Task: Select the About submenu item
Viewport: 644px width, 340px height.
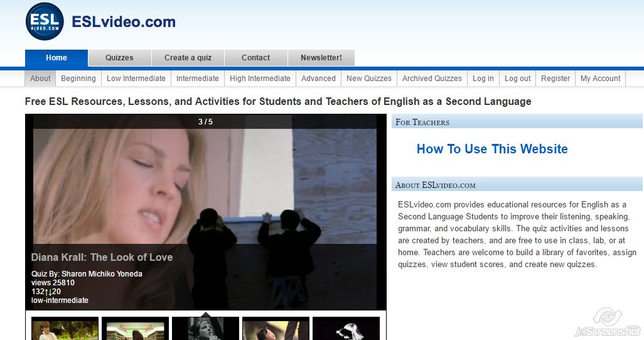Action: (x=40, y=79)
